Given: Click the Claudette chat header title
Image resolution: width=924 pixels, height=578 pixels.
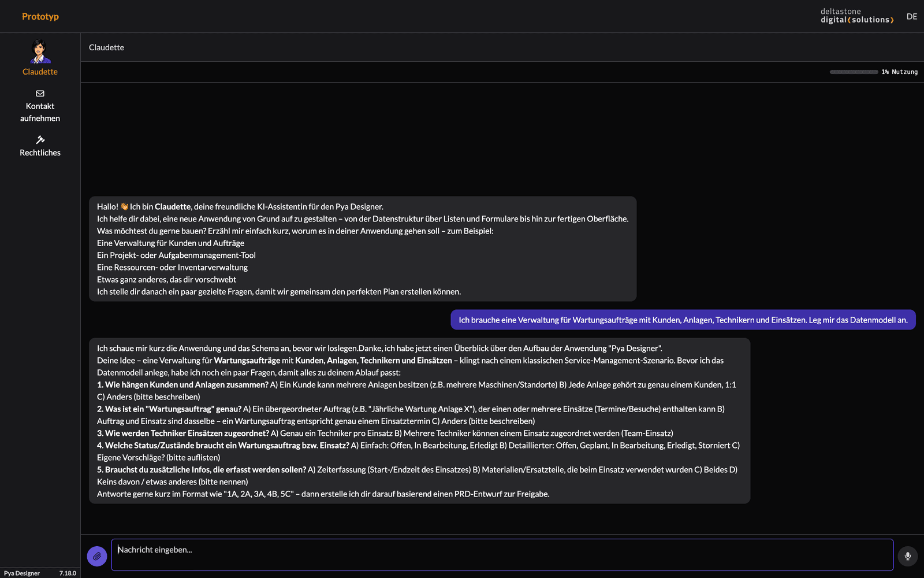Looking at the screenshot, I should pyautogui.click(x=106, y=47).
